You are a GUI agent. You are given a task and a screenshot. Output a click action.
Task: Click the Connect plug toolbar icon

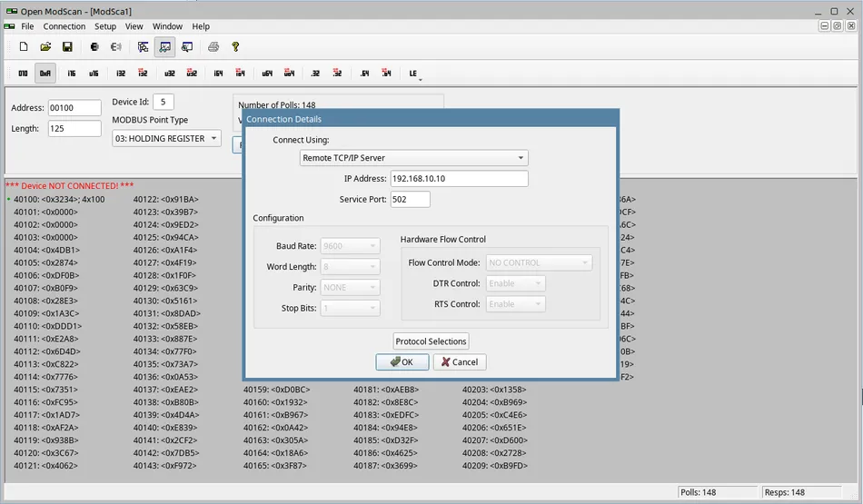coord(94,47)
